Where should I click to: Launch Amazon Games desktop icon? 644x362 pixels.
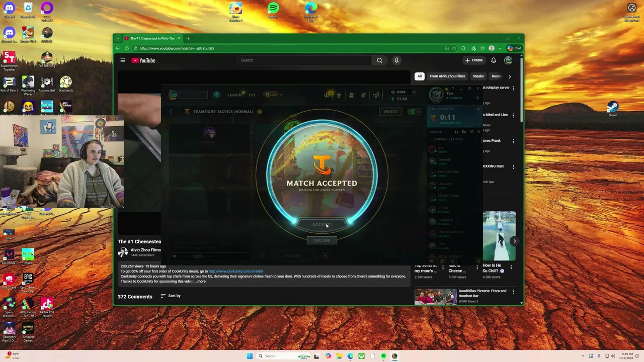[x=28, y=332]
